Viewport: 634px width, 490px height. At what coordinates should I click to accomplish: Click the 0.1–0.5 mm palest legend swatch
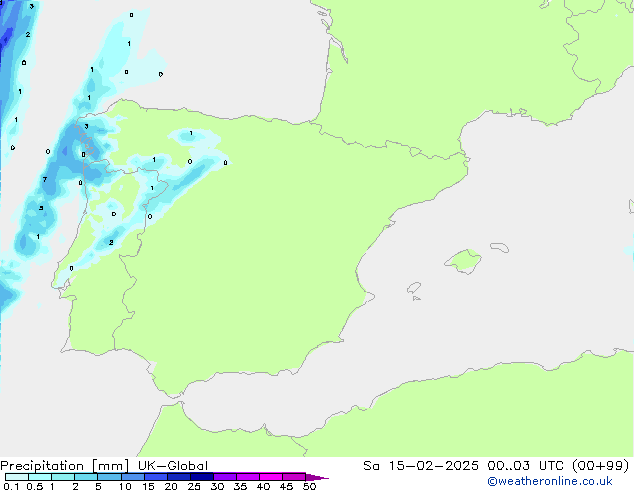point(17,477)
